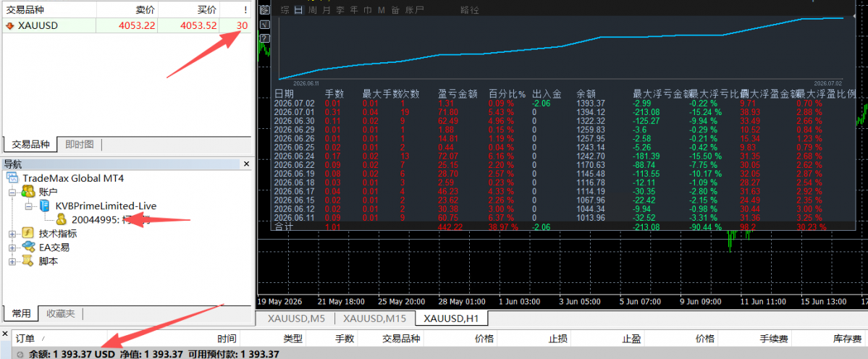The image size is (868, 359).
Task: Click the user icon beside account 20044995
Action: coord(63,219)
